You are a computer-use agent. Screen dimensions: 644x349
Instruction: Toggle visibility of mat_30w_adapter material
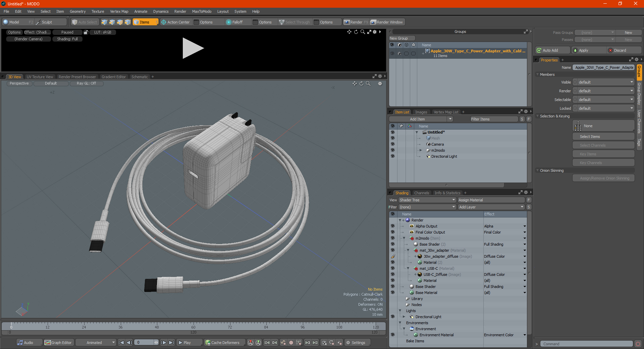point(392,250)
